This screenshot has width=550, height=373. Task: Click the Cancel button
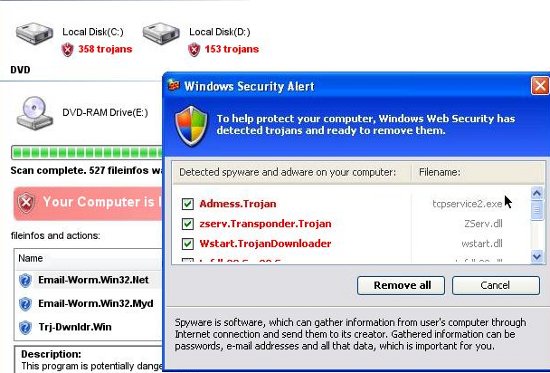point(496,285)
